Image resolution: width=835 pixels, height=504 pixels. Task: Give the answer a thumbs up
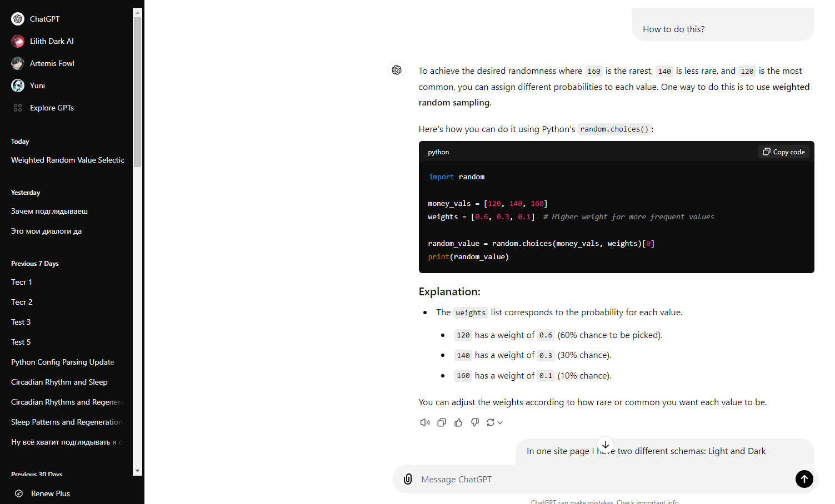tap(458, 422)
